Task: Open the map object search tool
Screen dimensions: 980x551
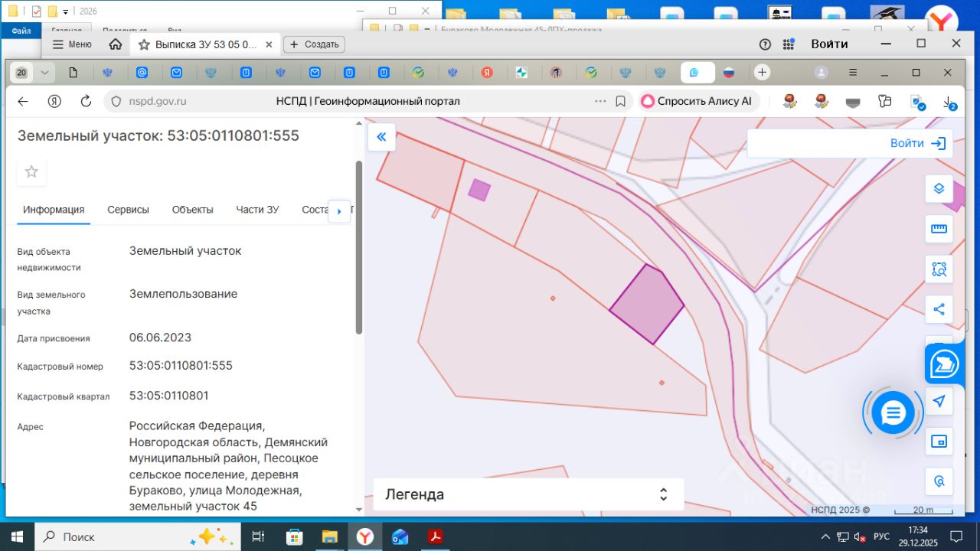Action: [x=939, y=481]
